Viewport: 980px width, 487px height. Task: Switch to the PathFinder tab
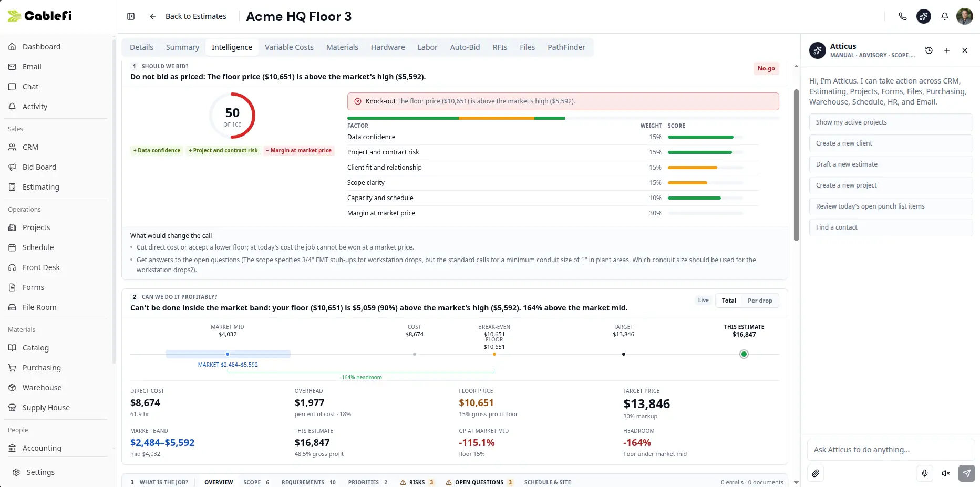pos(566,47)
